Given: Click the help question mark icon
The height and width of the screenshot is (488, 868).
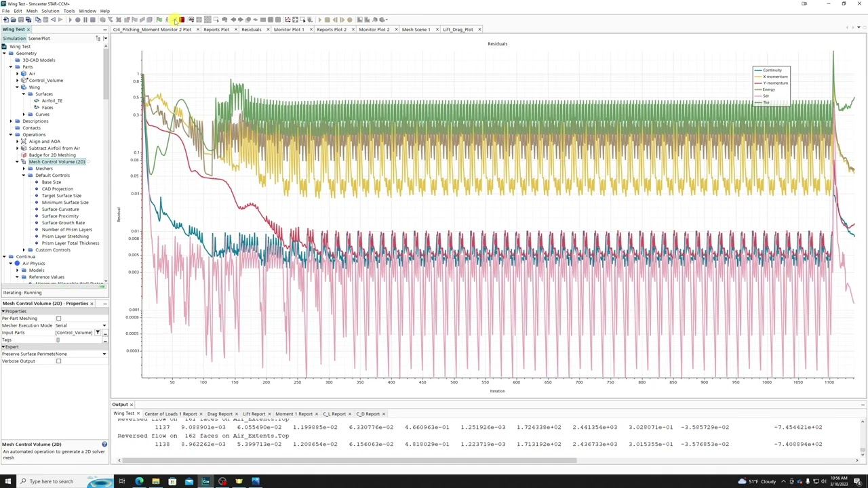Looking at the screenshot, I should (x=104, y=445).
